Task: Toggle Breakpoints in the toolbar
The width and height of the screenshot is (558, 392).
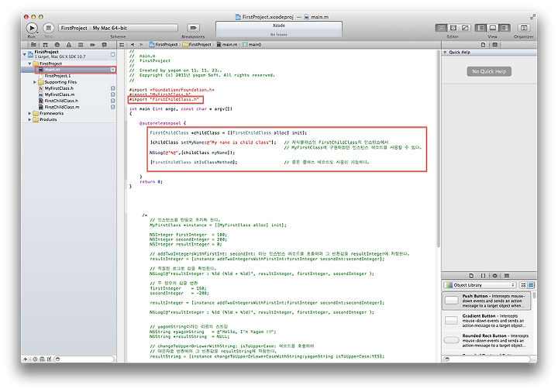Action: [x=193, y=28]
